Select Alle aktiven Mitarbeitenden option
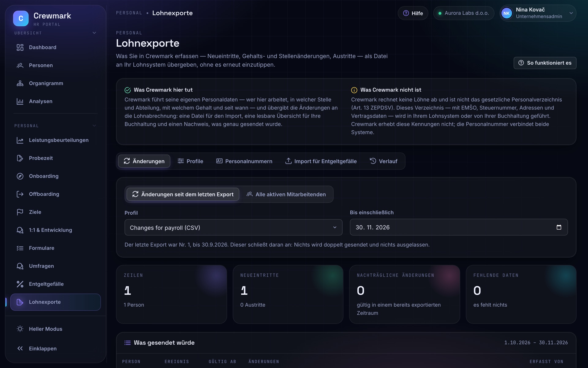Image resolution: width=588 pixels, height=368 pixels. pyautogui.click(x=286, y=194)
